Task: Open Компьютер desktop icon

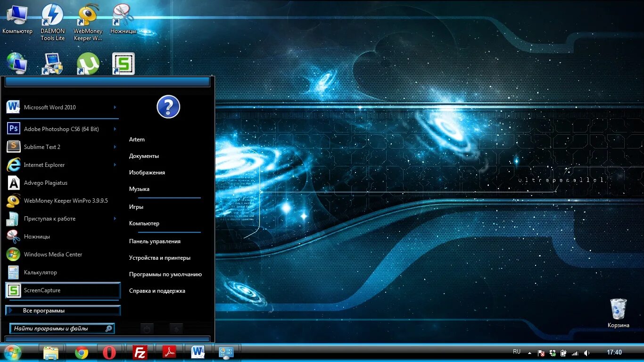Action: pos(17,20)
